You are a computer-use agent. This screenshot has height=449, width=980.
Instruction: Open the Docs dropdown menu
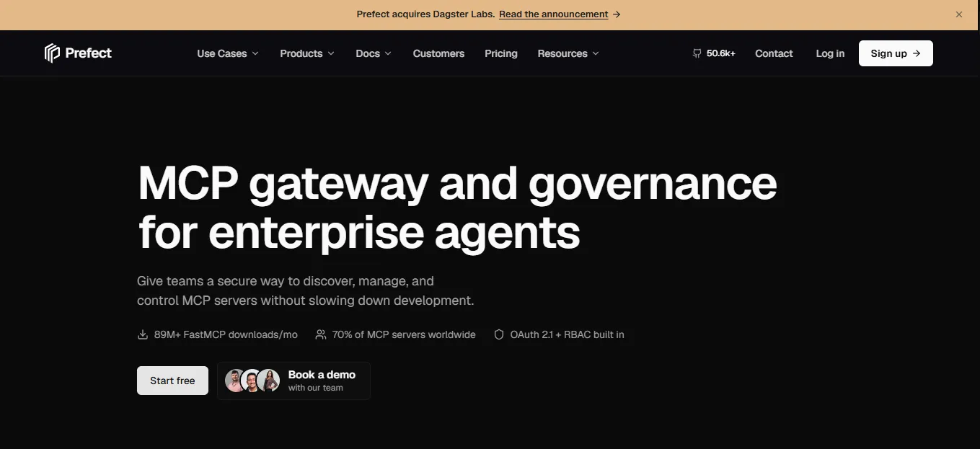[374, 53]
